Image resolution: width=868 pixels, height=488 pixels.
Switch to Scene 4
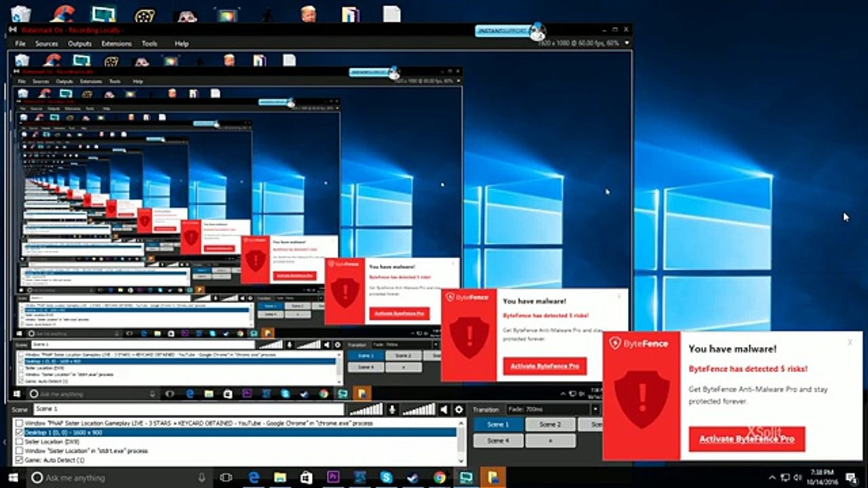click(498, 441)
